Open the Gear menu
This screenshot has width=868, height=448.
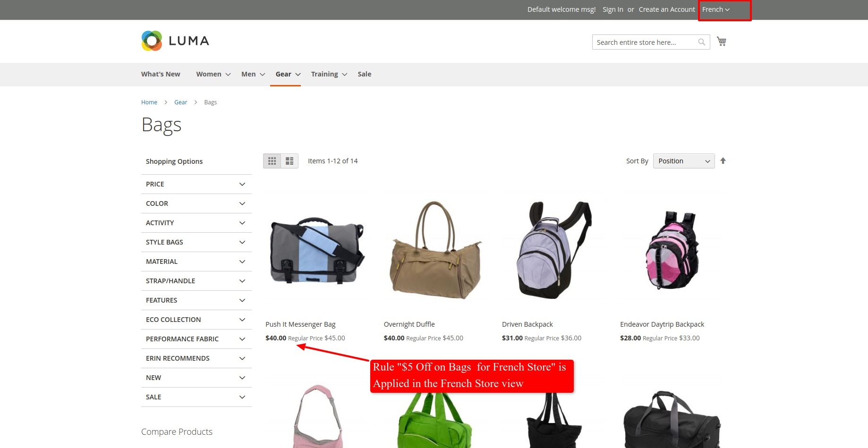[288, 74]
